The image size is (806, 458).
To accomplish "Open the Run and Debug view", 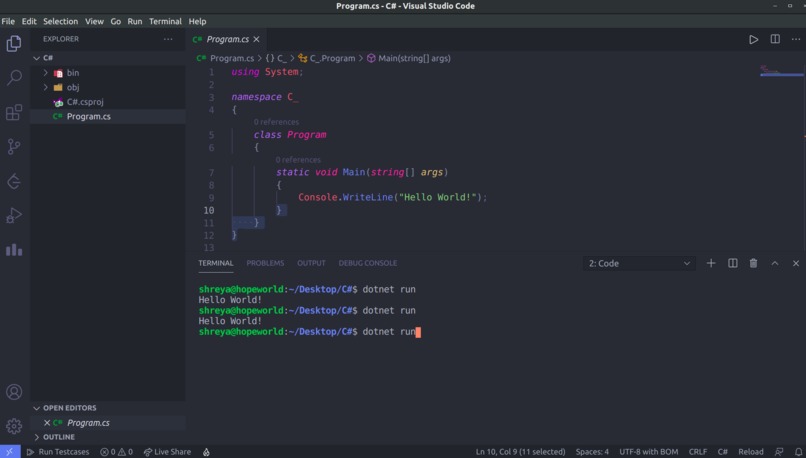I will [x=14, y=215].
